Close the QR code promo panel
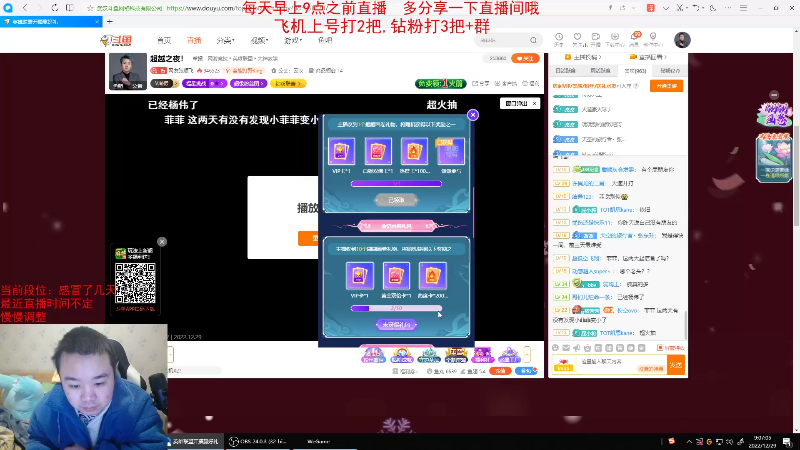The width and height of the screenshot is (800, 450). 162,242
